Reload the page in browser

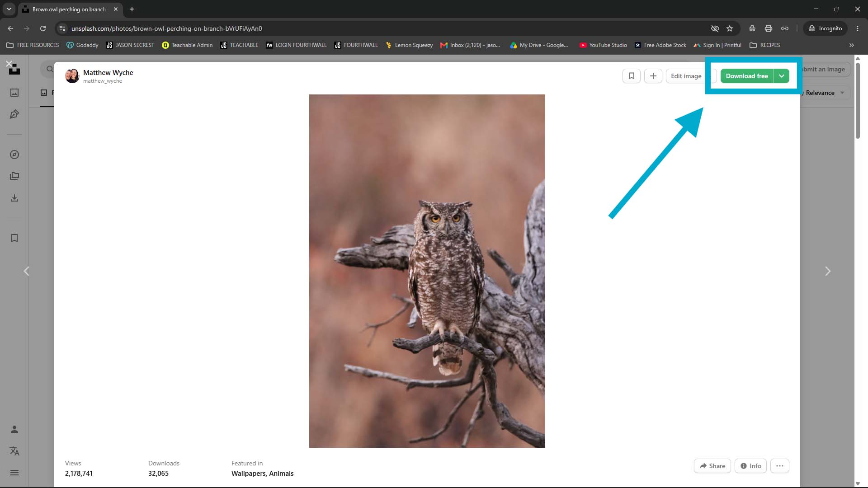pyautogui.click(x=43, y=28)
